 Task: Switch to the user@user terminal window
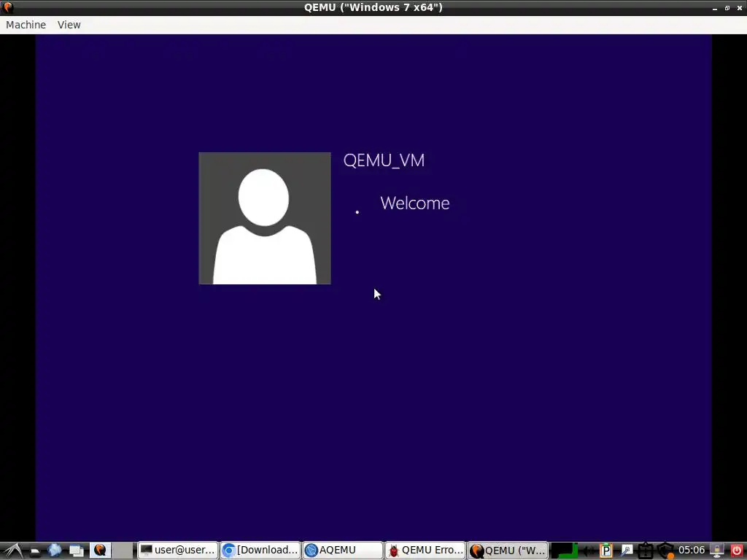click(178, 551)
